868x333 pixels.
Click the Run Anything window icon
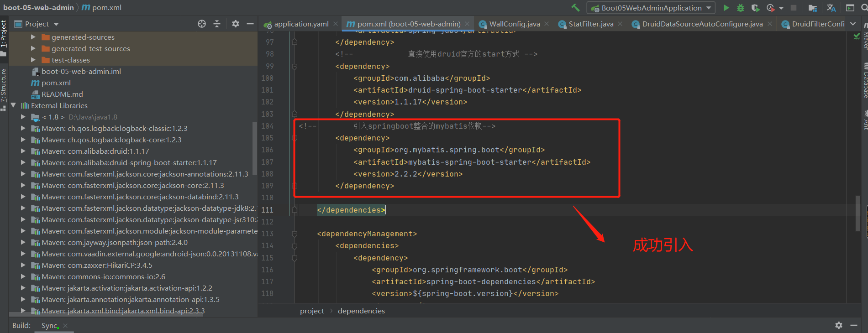tap(850, 8)
